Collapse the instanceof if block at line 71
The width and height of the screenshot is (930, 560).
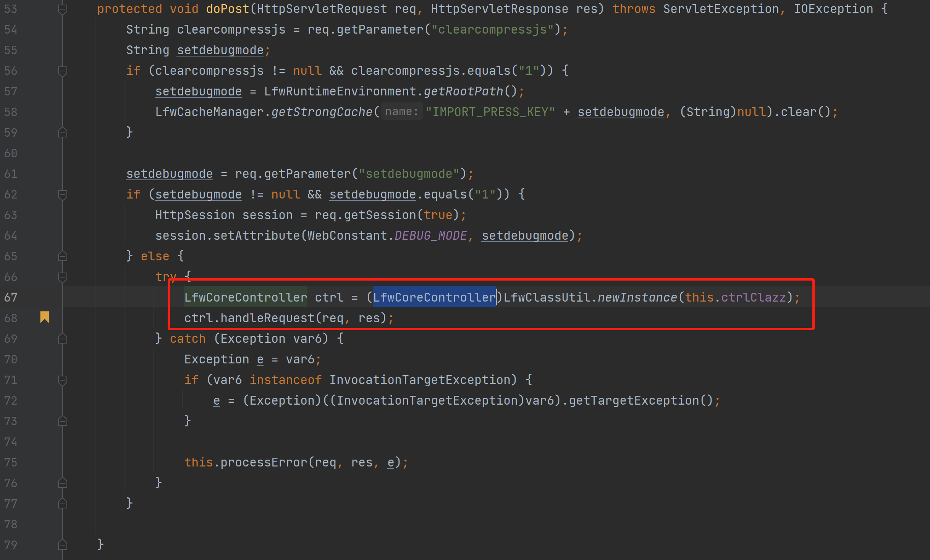(x=63, y=380)
